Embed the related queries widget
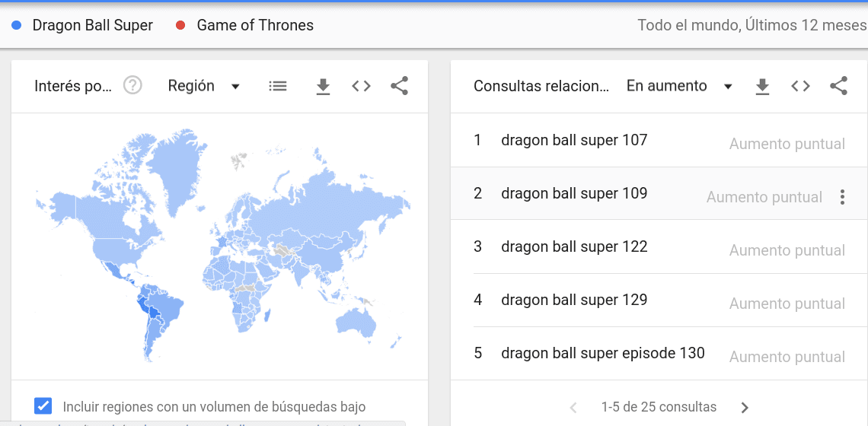 [800, 86]
